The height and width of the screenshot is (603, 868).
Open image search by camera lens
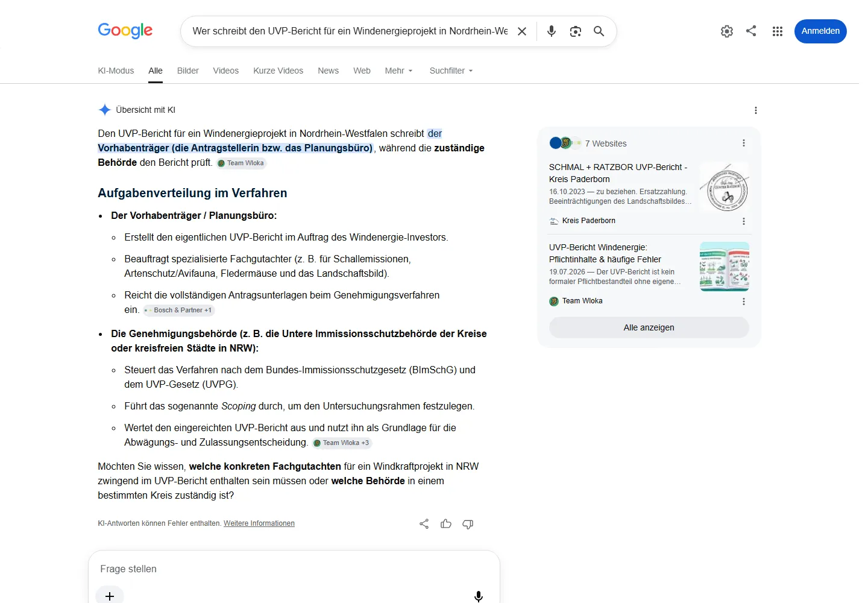pyautogui.click(x=576, y=31)
